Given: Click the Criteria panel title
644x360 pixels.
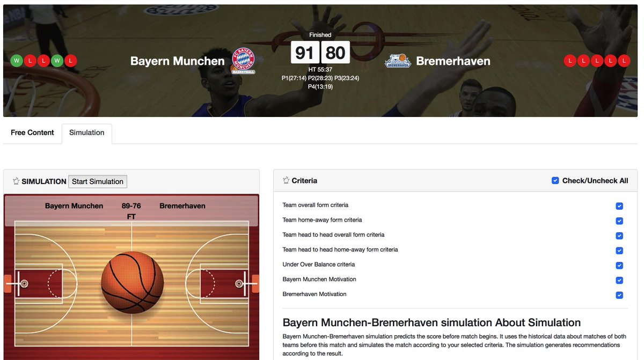Looking at the screenshot, I should click(304, 181).
